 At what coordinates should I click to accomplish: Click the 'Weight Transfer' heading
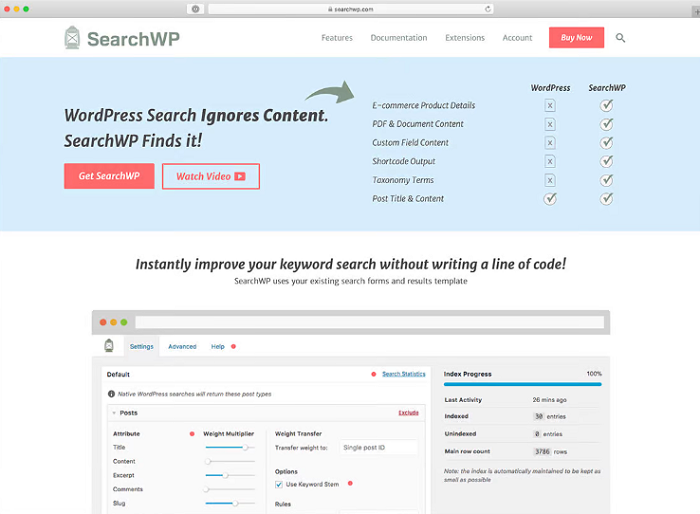click(298, 434)
